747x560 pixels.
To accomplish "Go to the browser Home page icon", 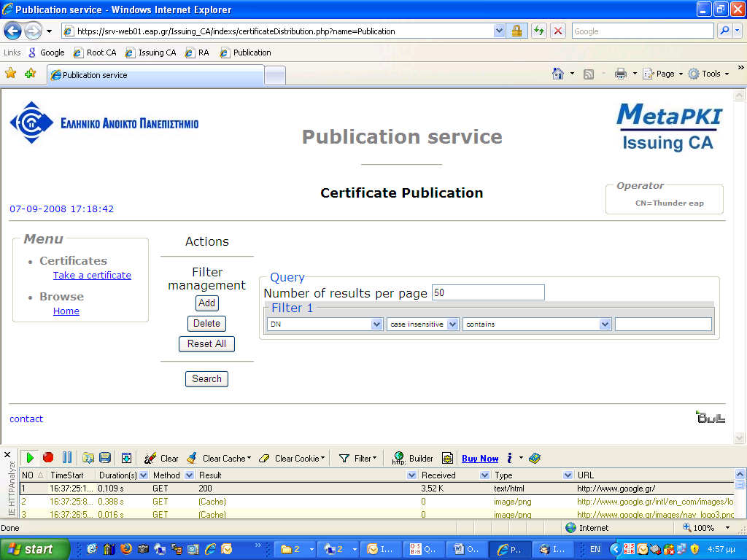I will pos(558,74).
